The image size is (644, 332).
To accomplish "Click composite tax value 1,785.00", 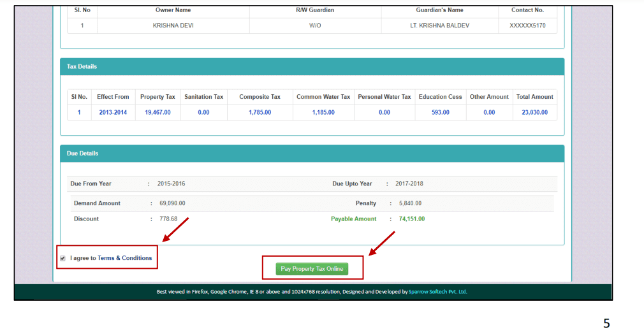I will click(x=260, y=112).
